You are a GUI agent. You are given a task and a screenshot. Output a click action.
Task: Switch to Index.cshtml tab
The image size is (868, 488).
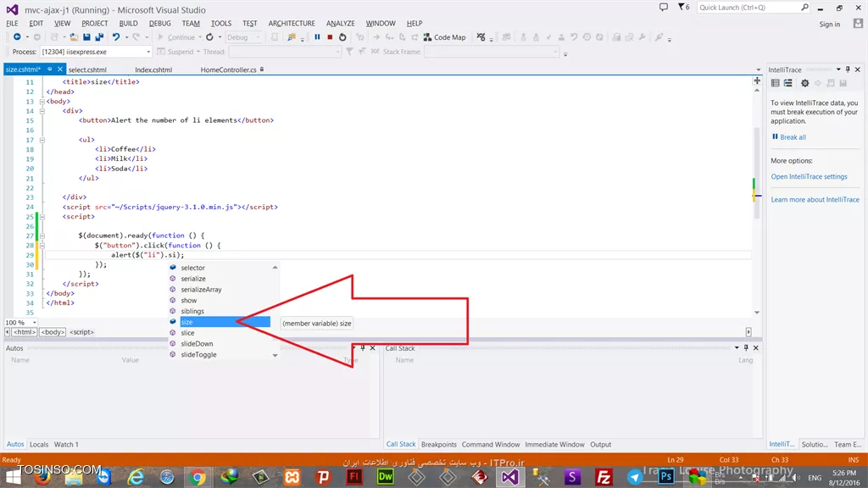(153, 69)
